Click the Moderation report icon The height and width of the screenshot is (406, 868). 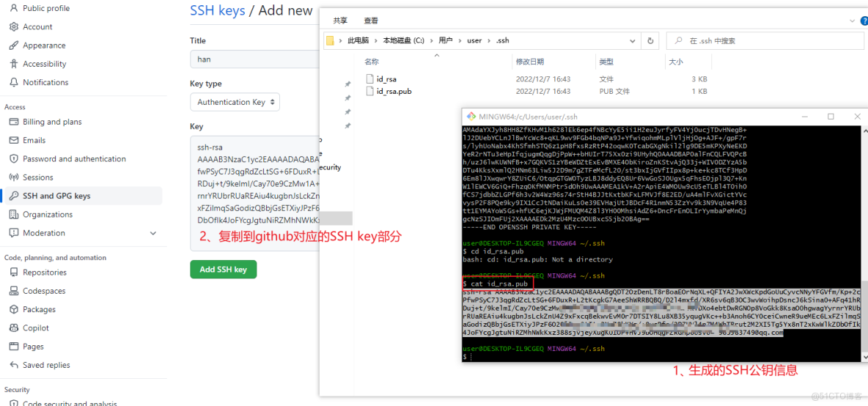click(14, 233)
